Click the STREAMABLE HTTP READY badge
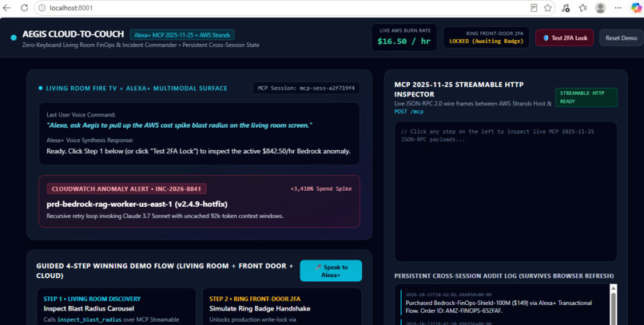The width and height of the screenshot is (644, 325). pyautogui.click(x=586, y=97)
